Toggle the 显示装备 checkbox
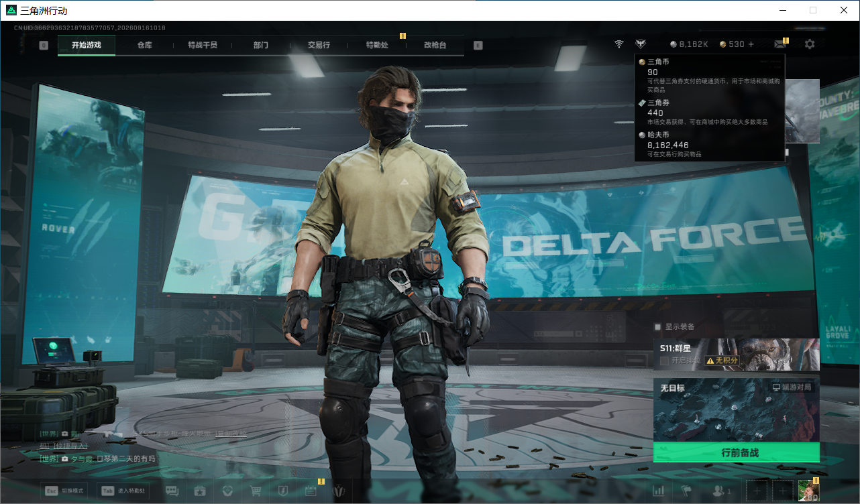Image resolution: width=860 pixels, height=504 pixels. coord(657,327)
